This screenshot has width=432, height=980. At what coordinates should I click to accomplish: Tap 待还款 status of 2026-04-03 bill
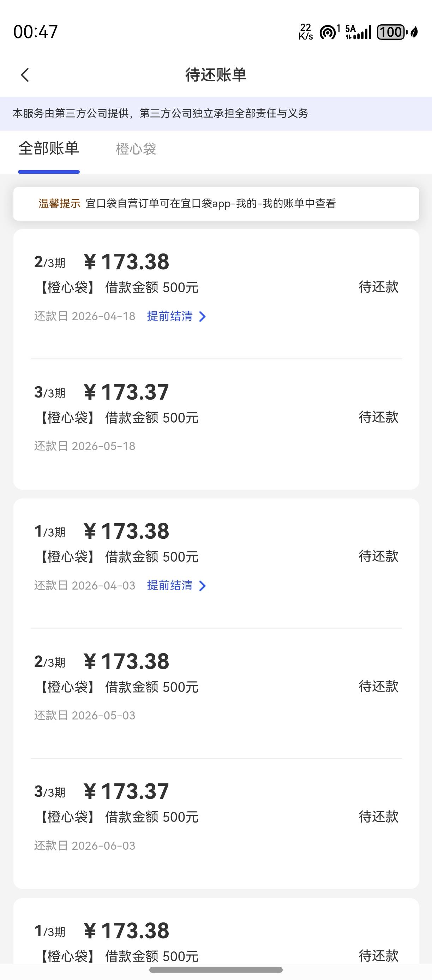click(378, 556)
